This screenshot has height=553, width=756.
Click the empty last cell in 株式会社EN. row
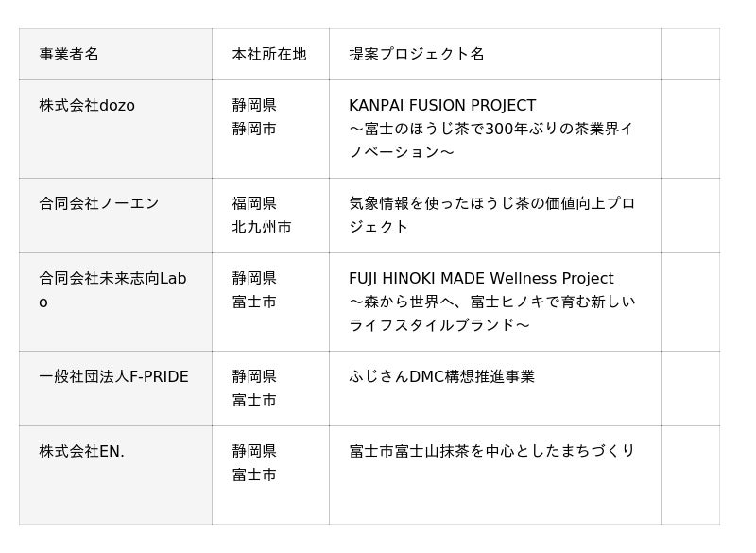coord(690,475)
